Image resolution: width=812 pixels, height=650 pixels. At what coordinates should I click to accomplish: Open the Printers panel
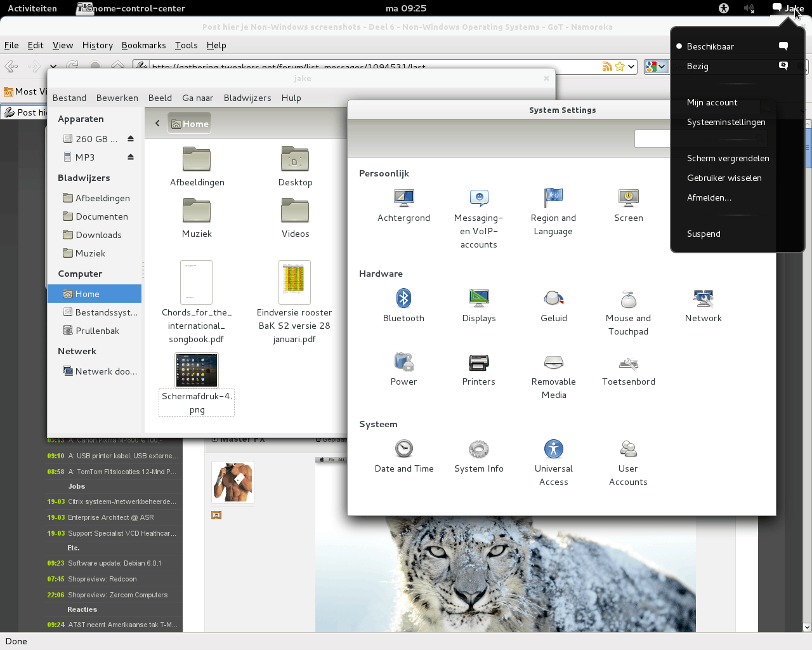pos(479,369)
